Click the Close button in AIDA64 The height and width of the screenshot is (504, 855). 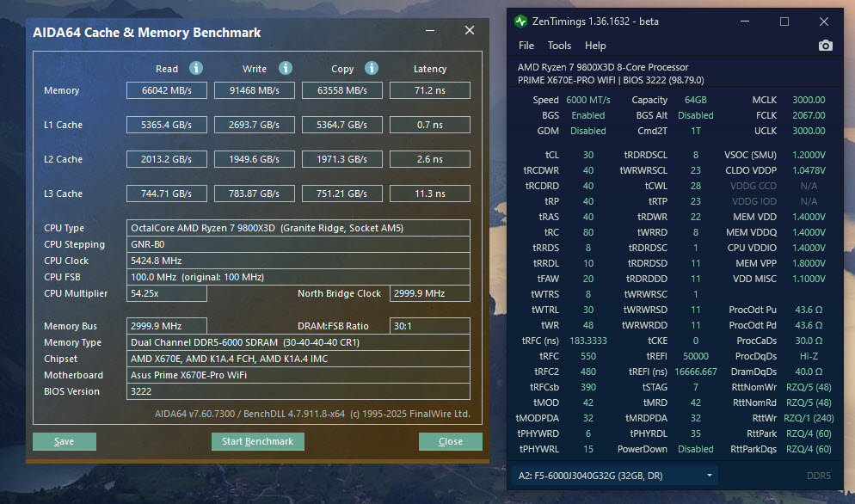(x=451, y=441)
